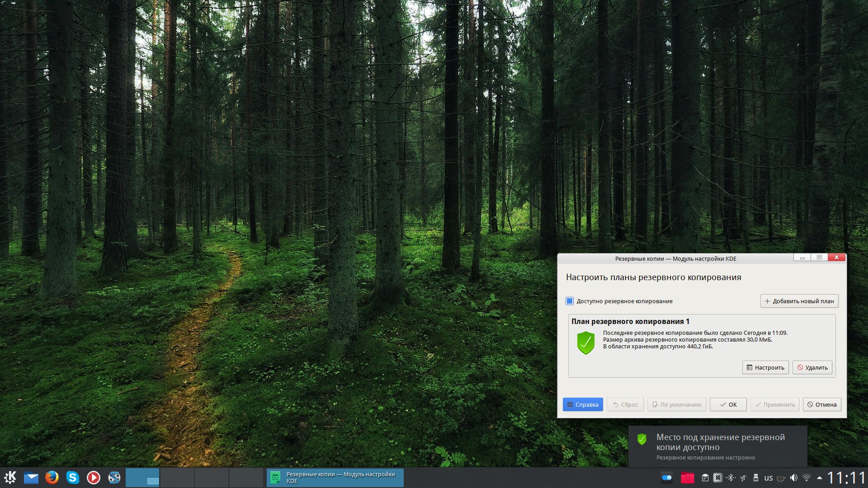Switch to the second virtual desktop in the pager
Screen dimensions: 868x488
[x=177, y=478]
